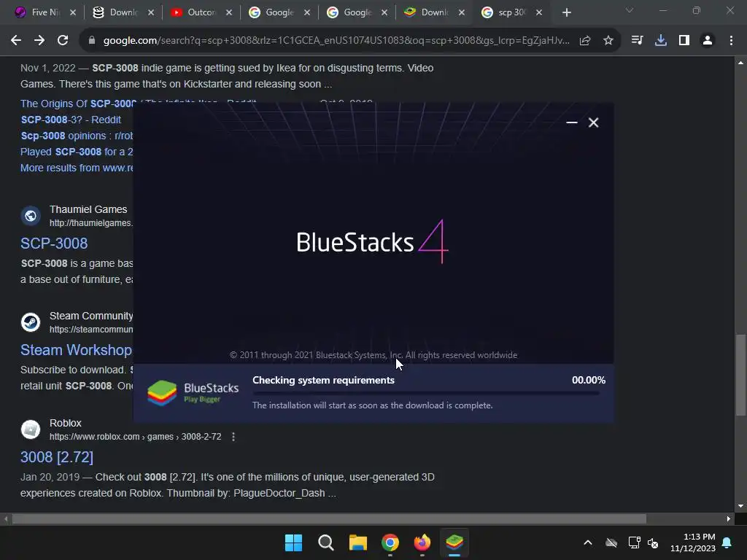
Task: Click the Thaumiel Games globe favicon
Action: pos(31,216)
